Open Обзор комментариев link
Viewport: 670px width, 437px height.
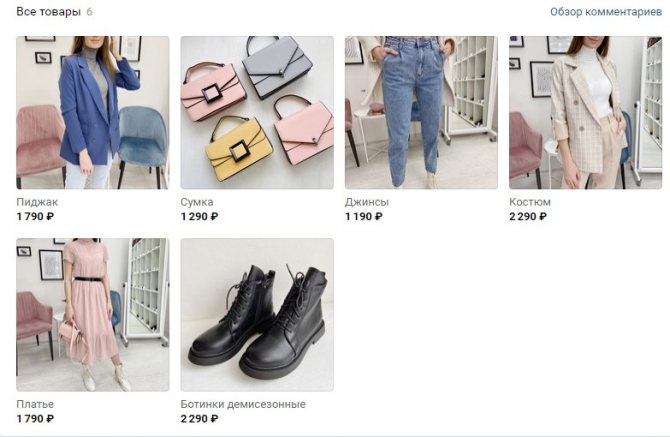606,12
